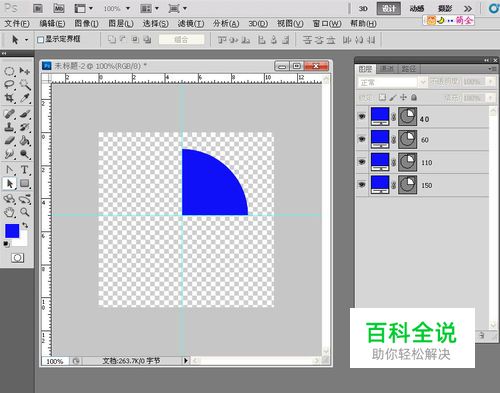Toggle the mask link on layer 150
Screen dimensions: 500x393
pos(394,185)
